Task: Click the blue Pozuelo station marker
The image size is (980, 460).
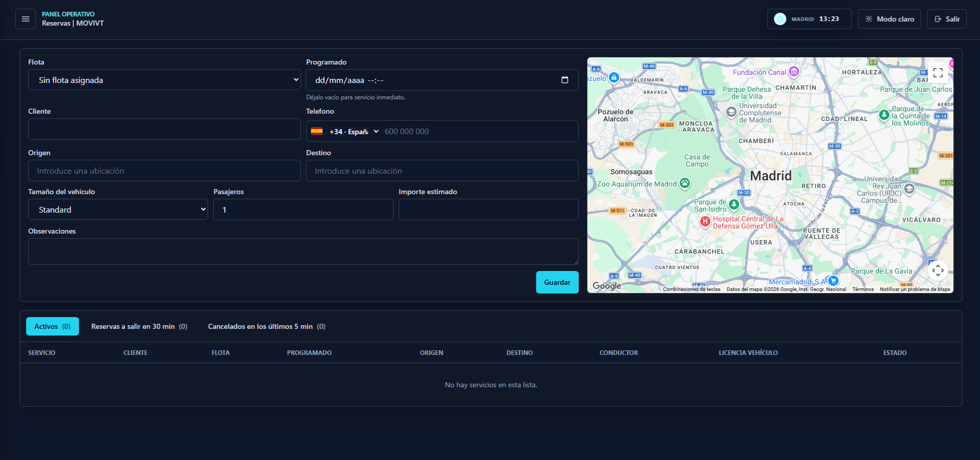Action: (x=614, y=77)
